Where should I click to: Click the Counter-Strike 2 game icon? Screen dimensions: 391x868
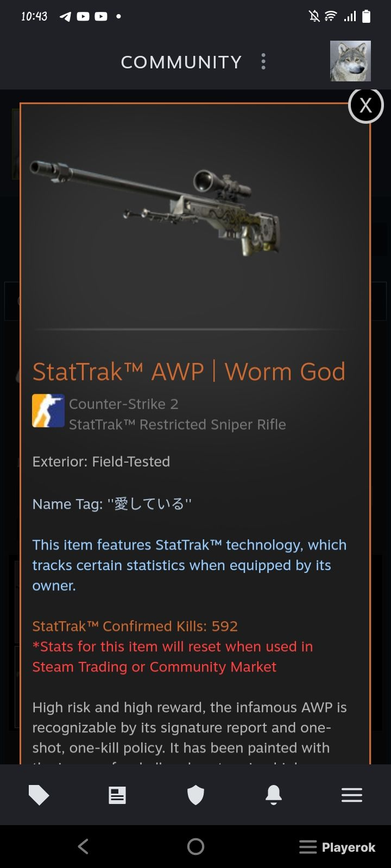(x=48, y=411)
